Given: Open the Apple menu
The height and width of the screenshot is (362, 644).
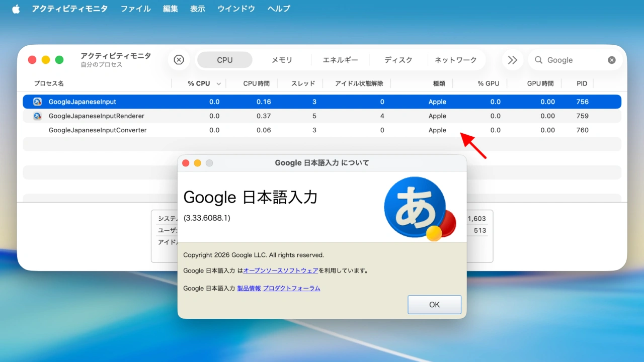Looking at the screenshot, I should click(16, 9).
